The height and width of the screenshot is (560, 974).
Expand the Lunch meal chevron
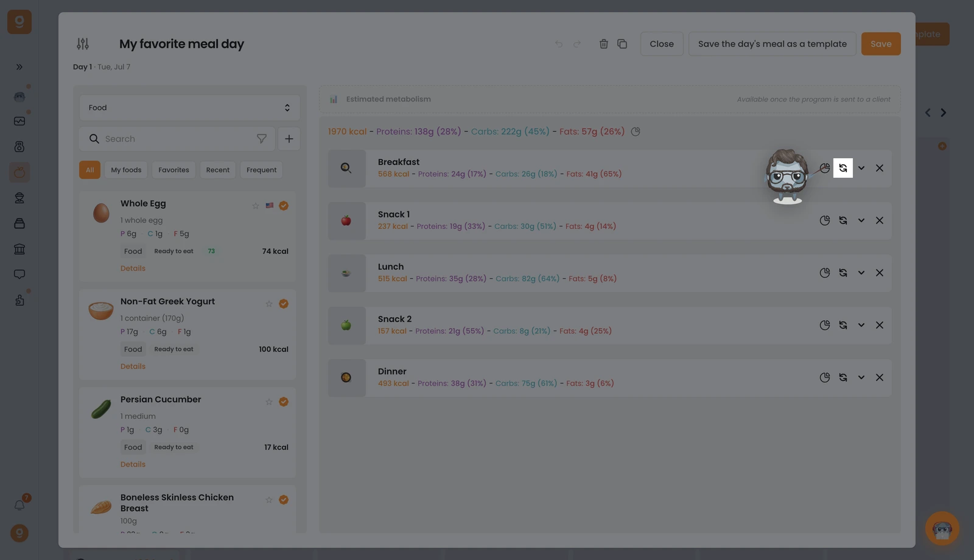[x=861, y=273]
